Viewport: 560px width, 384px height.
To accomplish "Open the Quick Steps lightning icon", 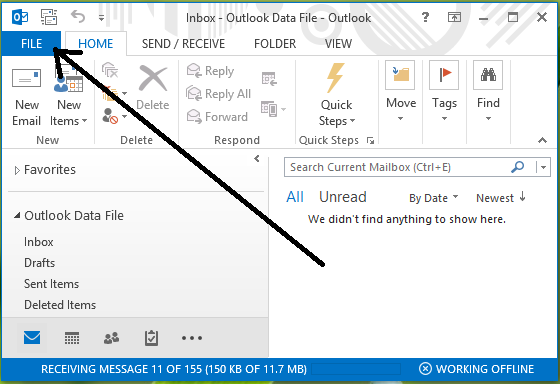I will tap(335, 78).
